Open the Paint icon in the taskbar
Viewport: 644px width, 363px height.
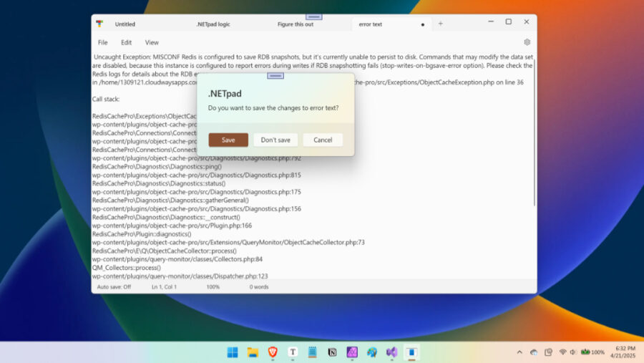pyautogui.click(x=372, y=352)
